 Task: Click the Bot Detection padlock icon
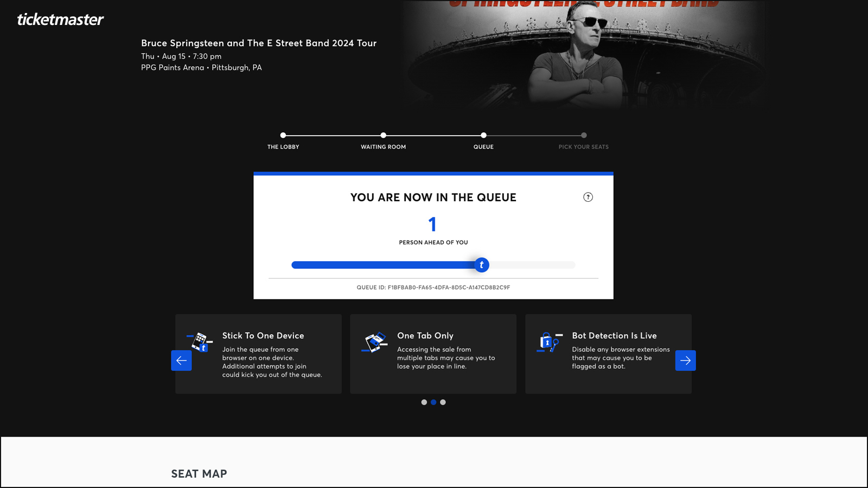coord(548,342)
